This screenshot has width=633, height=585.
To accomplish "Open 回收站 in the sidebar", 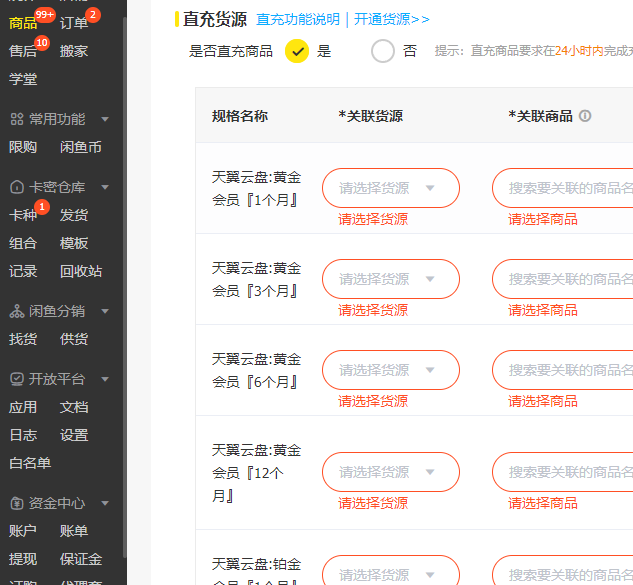I will [x=81, y=271].
